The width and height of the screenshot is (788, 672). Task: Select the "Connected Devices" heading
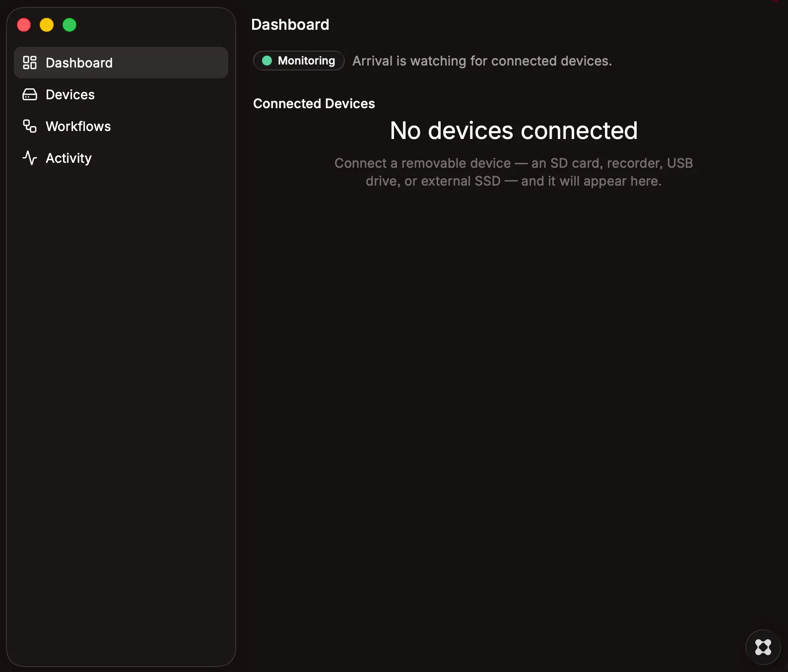tap(314, 103)
